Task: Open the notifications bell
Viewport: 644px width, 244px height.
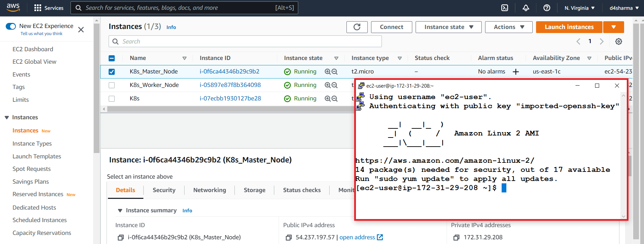Action: click(x=526, y=8)
